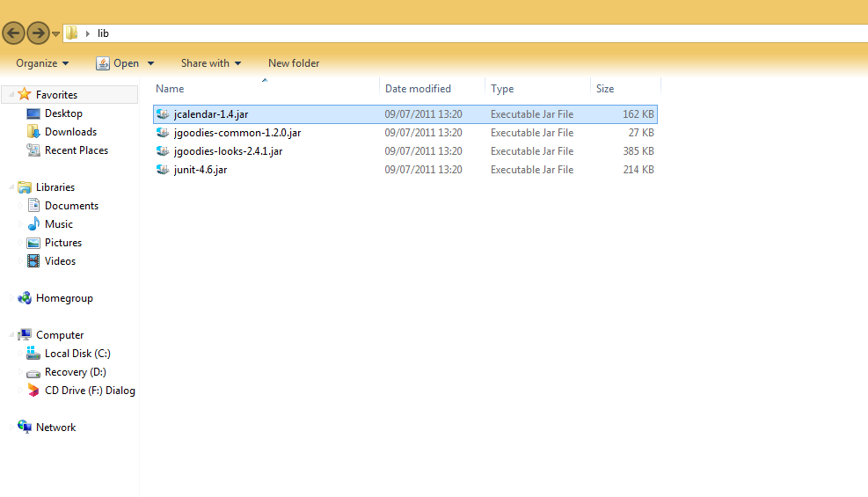
Task: Click the Recent Places icon
Action: click(x=33, y=150)
